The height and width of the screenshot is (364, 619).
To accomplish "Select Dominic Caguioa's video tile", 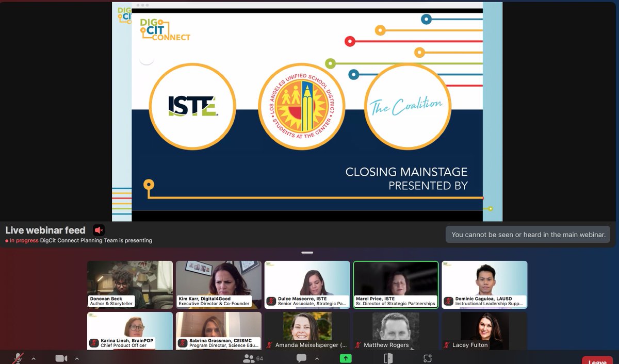I will [485, 285].
